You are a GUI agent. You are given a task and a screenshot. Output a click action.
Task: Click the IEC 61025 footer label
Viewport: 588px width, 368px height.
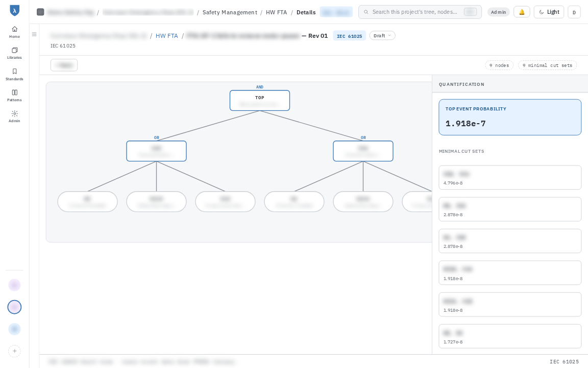(564, 362)
